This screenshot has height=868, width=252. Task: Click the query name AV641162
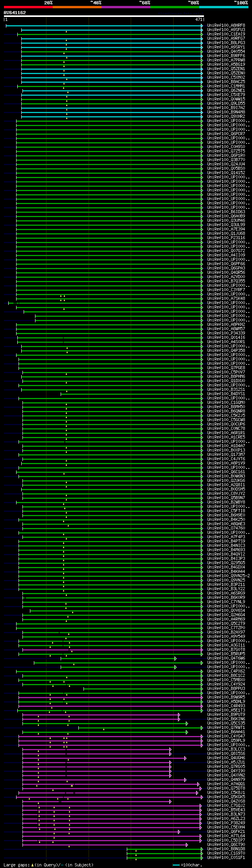tap(15, 13)
